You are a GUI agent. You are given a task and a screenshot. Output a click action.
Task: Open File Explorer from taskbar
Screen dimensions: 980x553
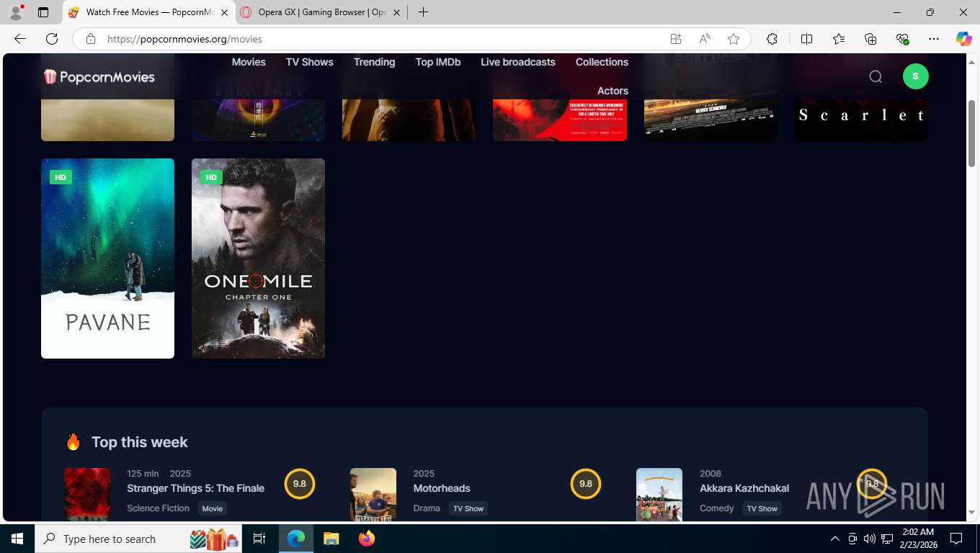click(331, 539)
